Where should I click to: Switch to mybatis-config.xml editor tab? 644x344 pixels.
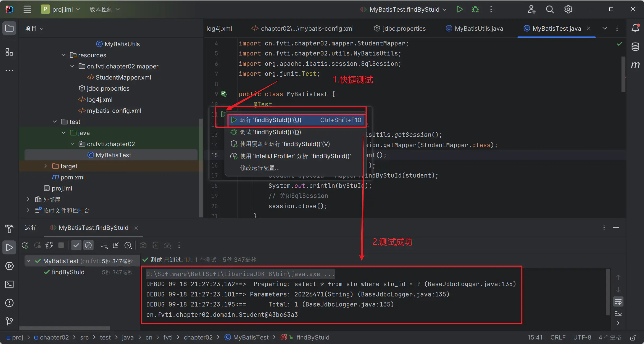(x=302, y=28)
